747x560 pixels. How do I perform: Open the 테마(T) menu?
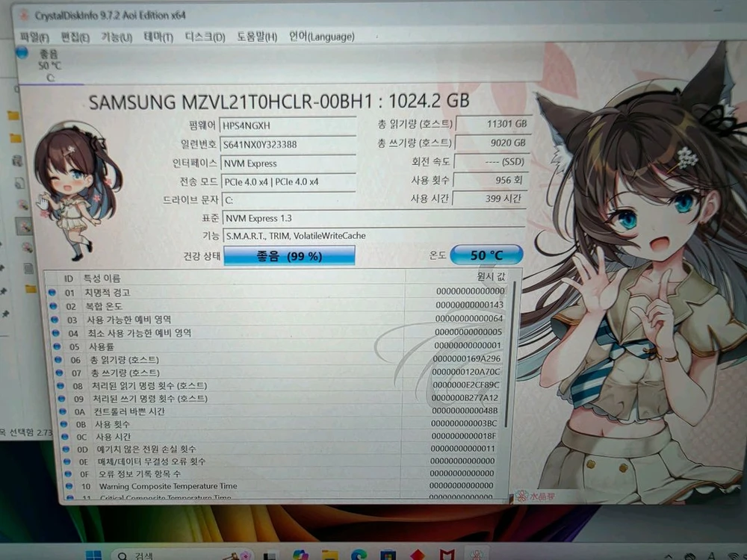coord(158,37)
